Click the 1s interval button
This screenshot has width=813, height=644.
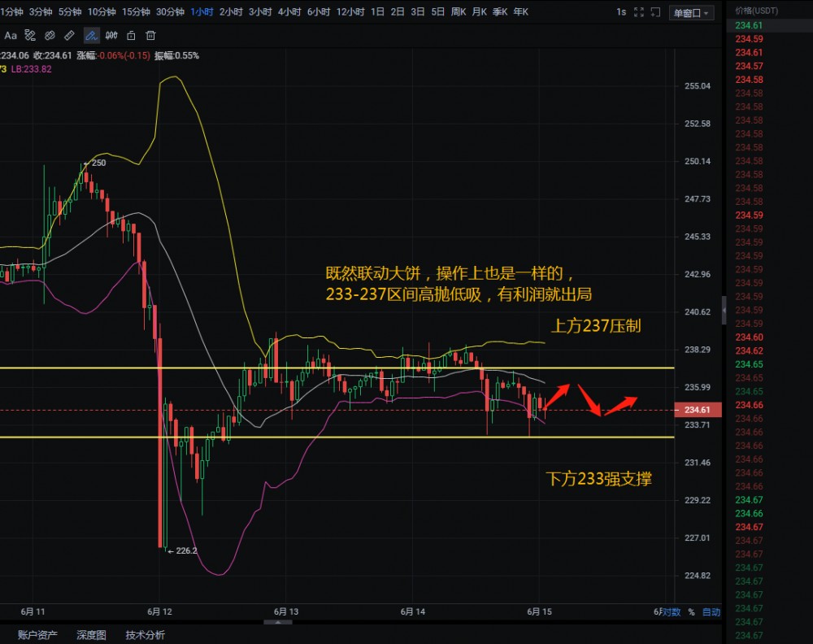click(621, 12)
